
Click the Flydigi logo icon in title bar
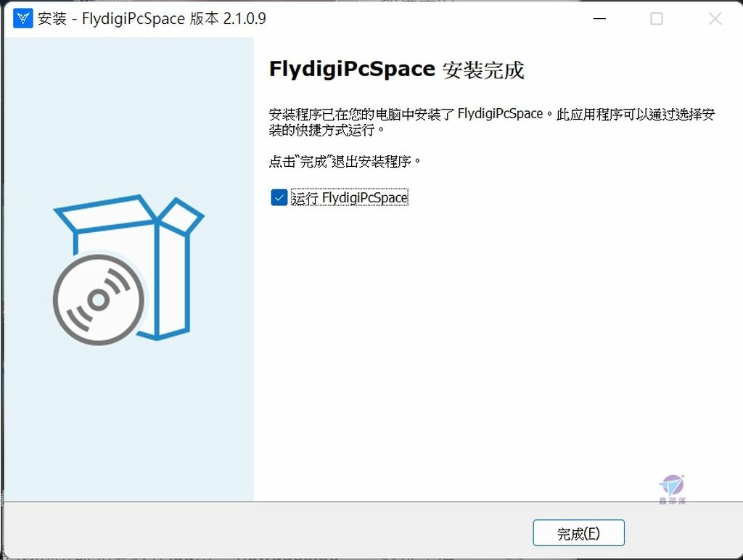[22, 19]
